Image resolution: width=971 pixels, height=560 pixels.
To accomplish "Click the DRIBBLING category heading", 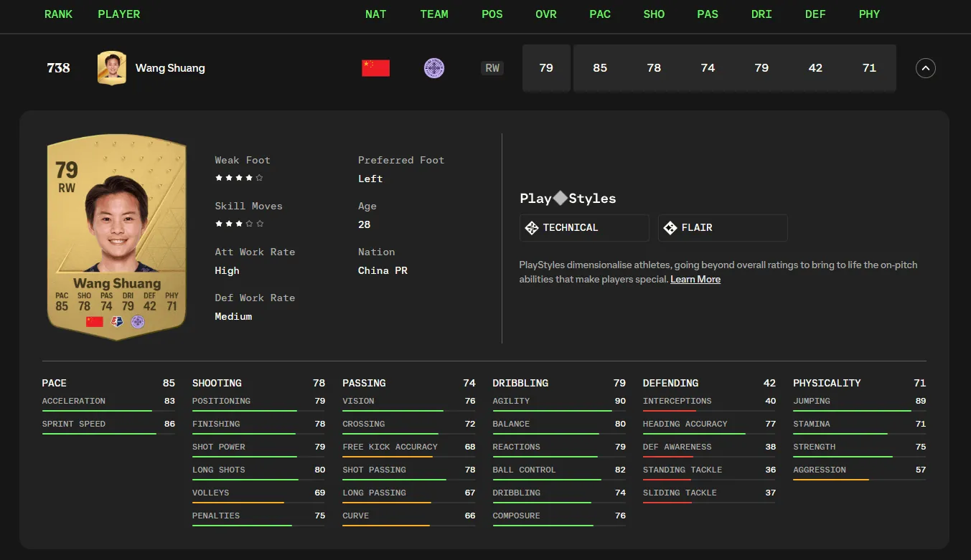I will (x=520, y=383).
